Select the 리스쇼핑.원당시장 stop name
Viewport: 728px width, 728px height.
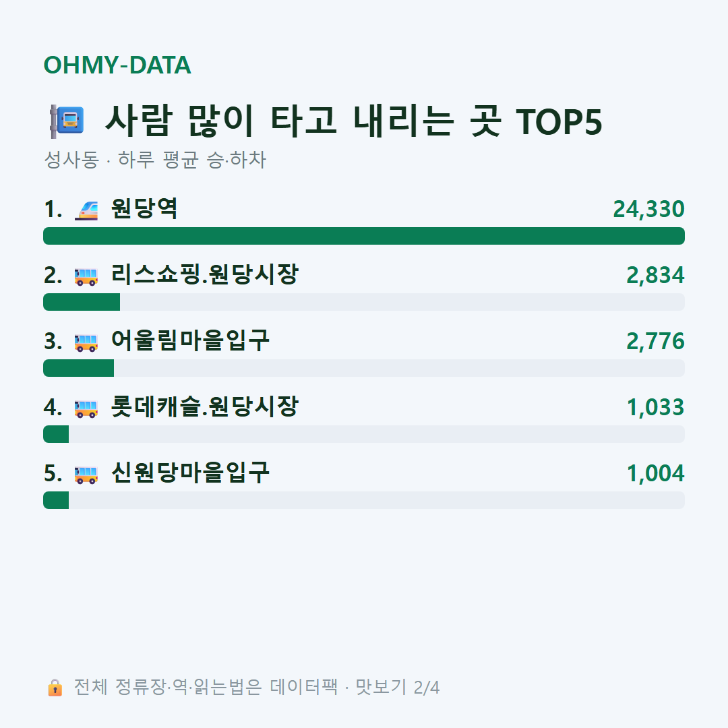(x=204, y=274)
